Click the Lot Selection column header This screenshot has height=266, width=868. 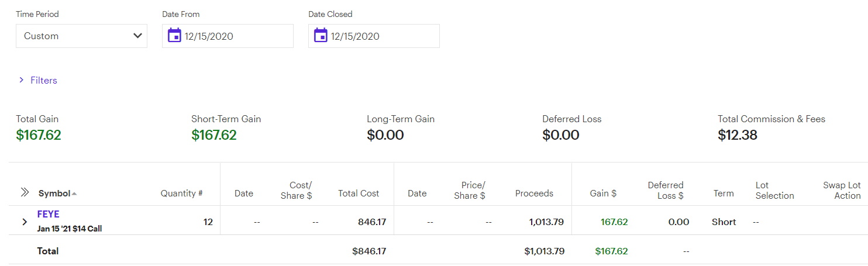coord(774,191)
